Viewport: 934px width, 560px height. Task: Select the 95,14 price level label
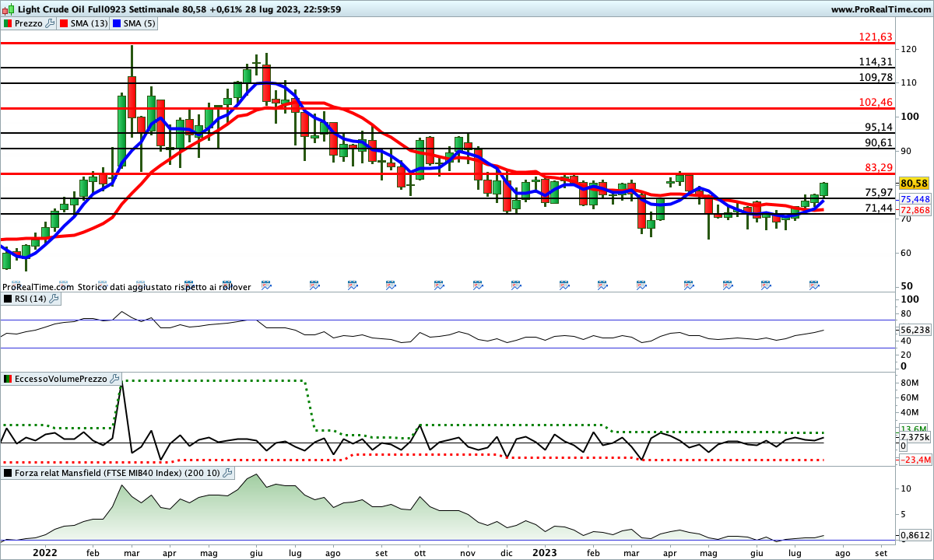tap(879, 127)
